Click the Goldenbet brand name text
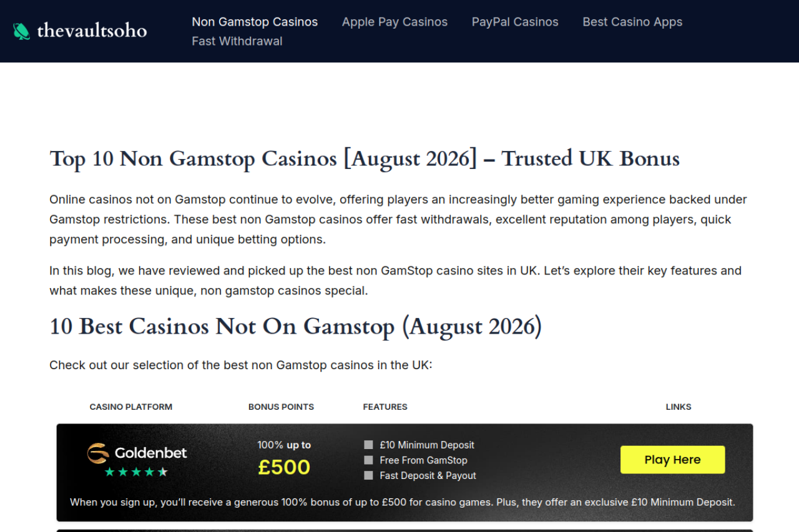This screenshot has width=799, height=532. (151, 453)
